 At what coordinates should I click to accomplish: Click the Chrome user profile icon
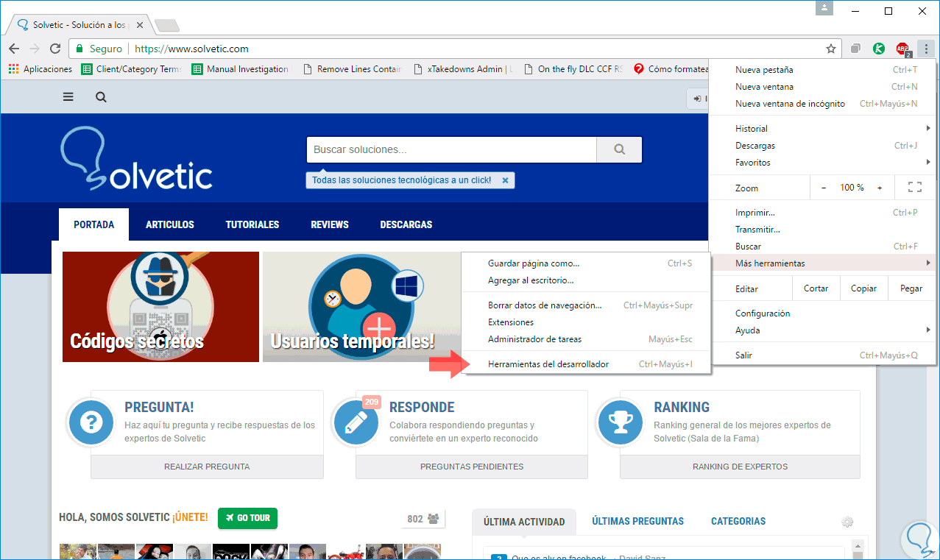(x=825, y=9)
